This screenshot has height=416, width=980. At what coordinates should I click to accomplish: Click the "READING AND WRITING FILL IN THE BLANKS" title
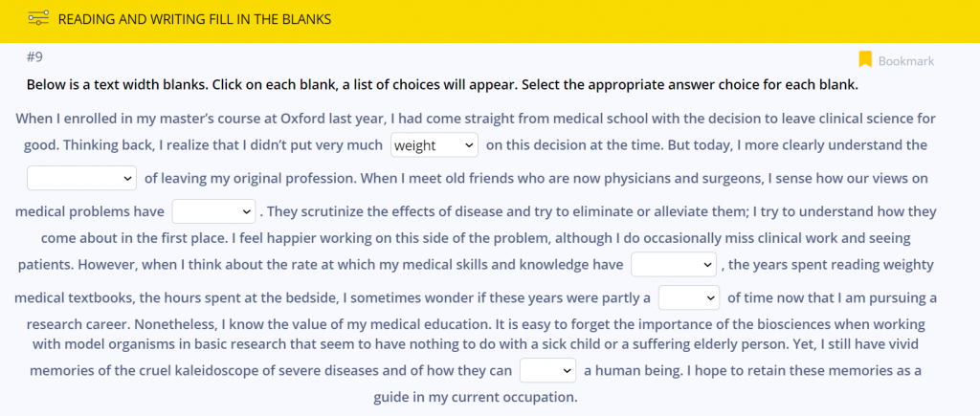pos(194,19)
